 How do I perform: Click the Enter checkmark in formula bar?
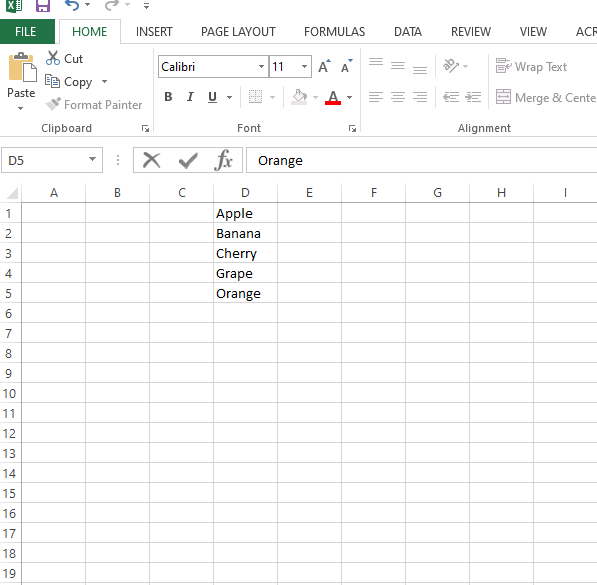(x=188, y=160)
